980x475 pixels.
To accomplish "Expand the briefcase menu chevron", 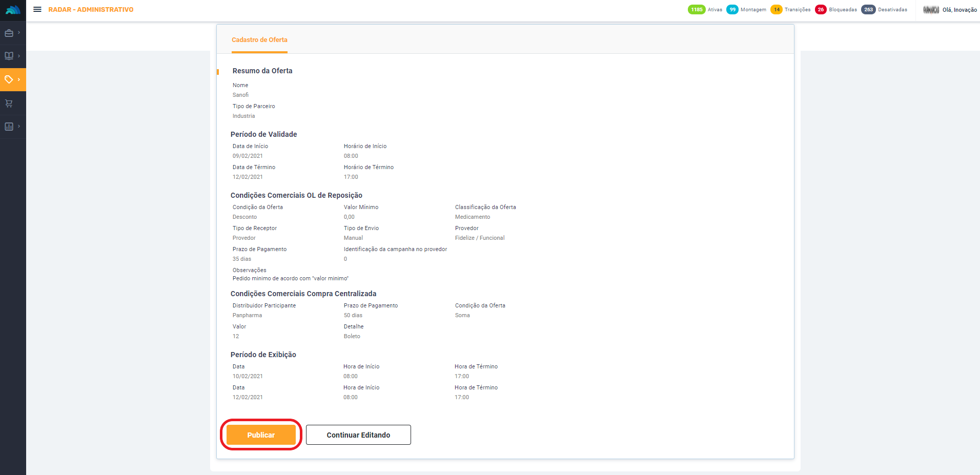I will (x=19, y=33).
